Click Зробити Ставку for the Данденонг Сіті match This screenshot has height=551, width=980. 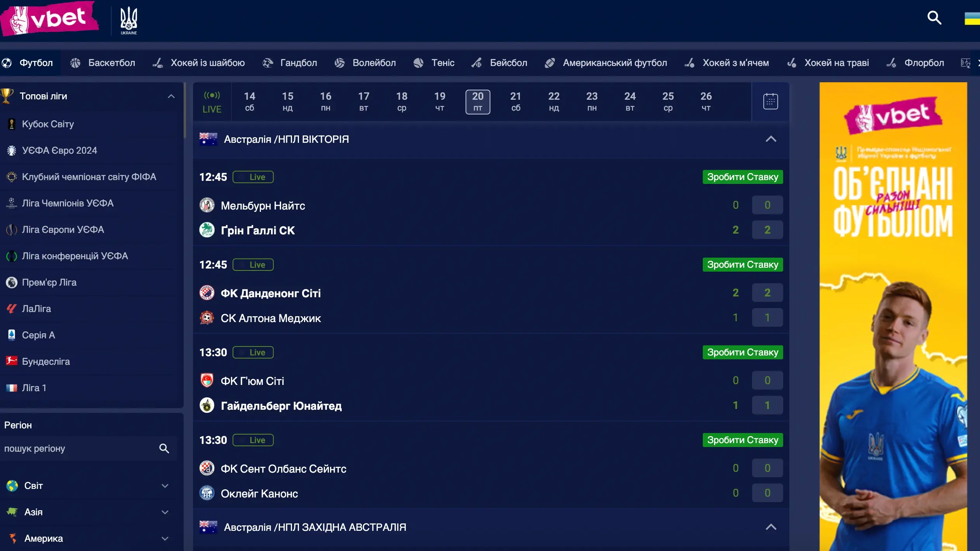(x=742, y=264)
